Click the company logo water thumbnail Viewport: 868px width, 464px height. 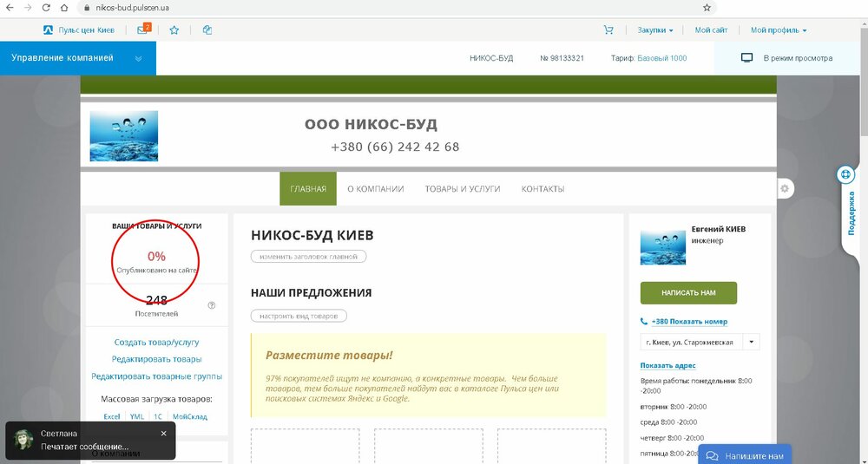click(124, 136)
